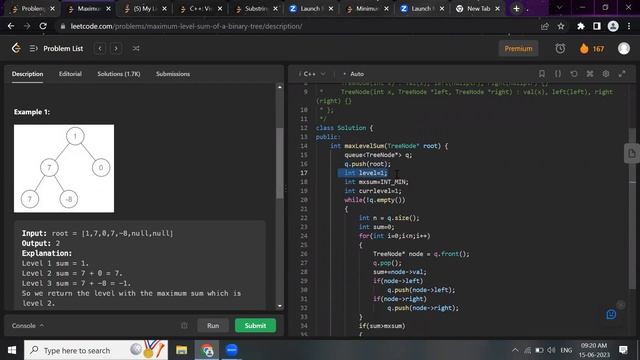Image resolution: width=640 pixels, height=360 pixels.
Task: Reset code to default icon
Action: (574, 73)
